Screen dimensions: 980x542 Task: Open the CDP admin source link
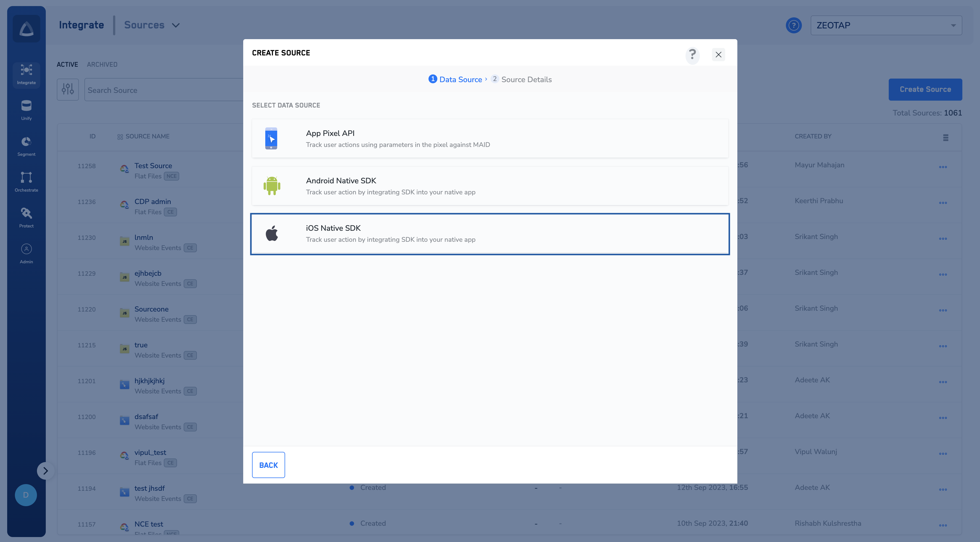[152, 201]
